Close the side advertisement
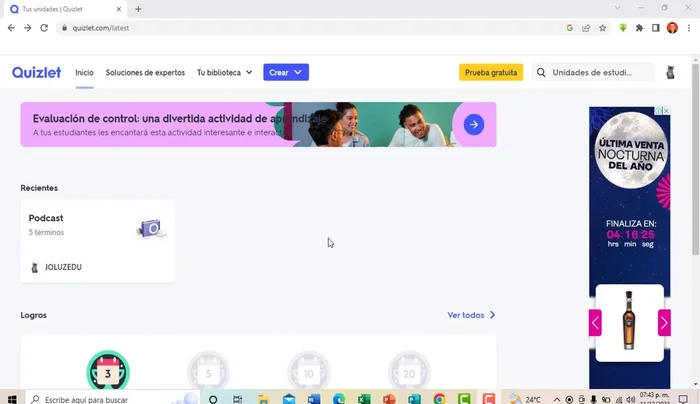Viewport: 700px width, 404px height. tap(666, 111)
